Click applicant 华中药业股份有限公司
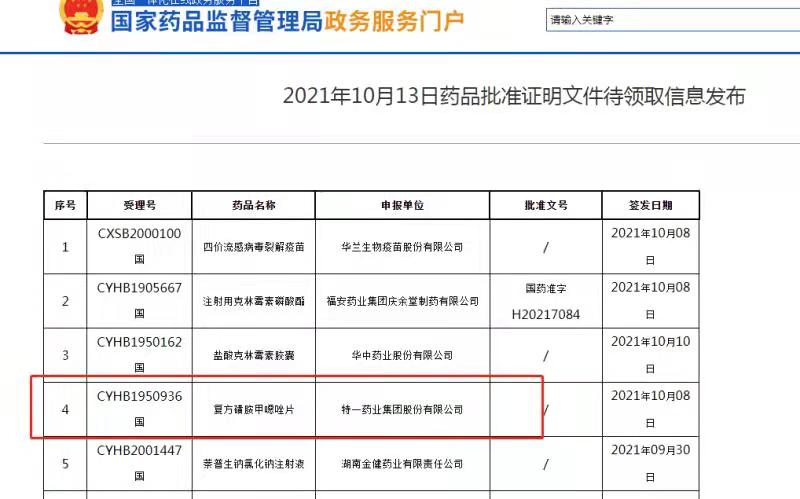The image size is (800, 499). (x=402, y=355)
